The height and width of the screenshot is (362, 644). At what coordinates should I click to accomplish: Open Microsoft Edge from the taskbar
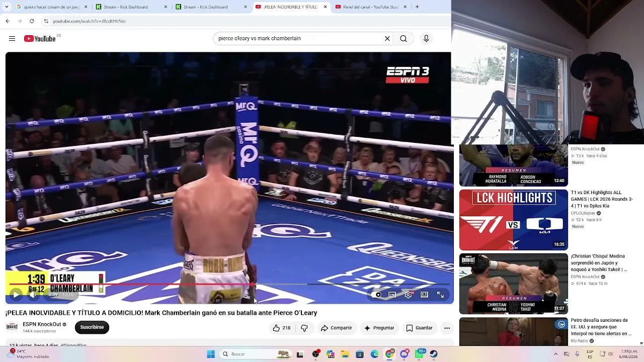coord(375,354)
